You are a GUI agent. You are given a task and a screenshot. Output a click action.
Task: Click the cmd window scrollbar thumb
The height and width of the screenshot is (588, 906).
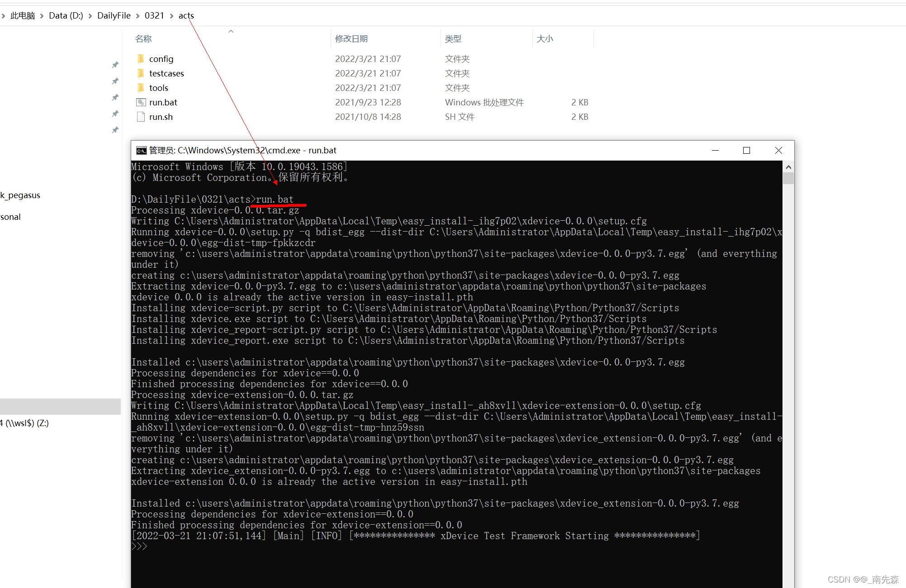coord(788,178)
